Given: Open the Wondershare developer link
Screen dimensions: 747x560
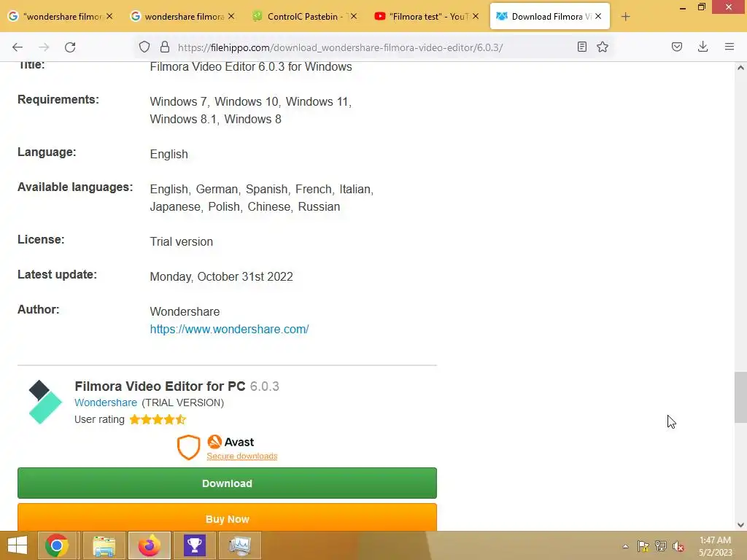Looking at the screenshot, I should (x=106, y=402).
